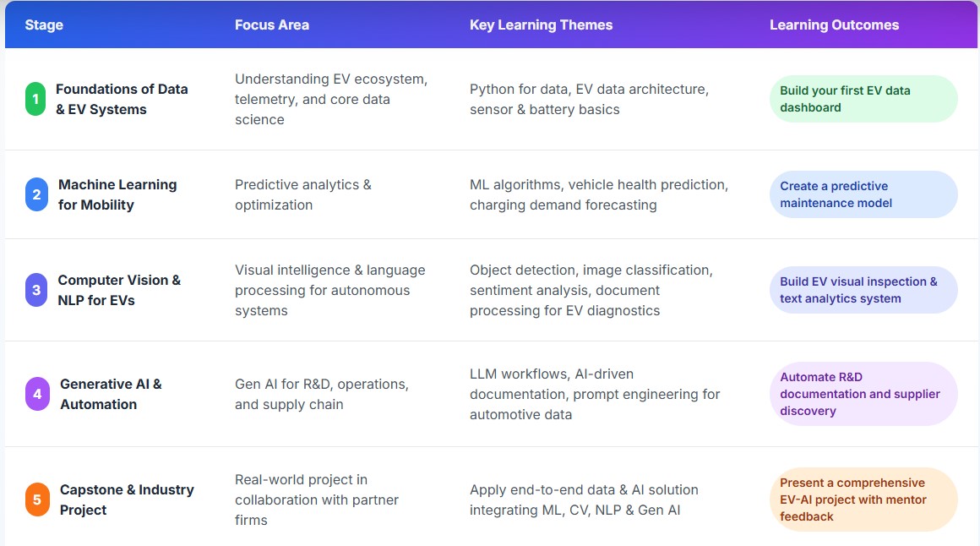Open 'Generative AI & Automation' stage title
This screenshot has height=546, width=980.
(110, 394)
